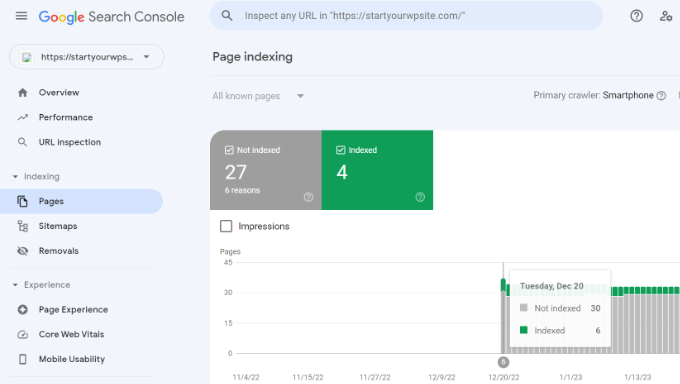Open the Help icon
The height and width of the screenshot is (384, 680).
click(x=636, y=16)
